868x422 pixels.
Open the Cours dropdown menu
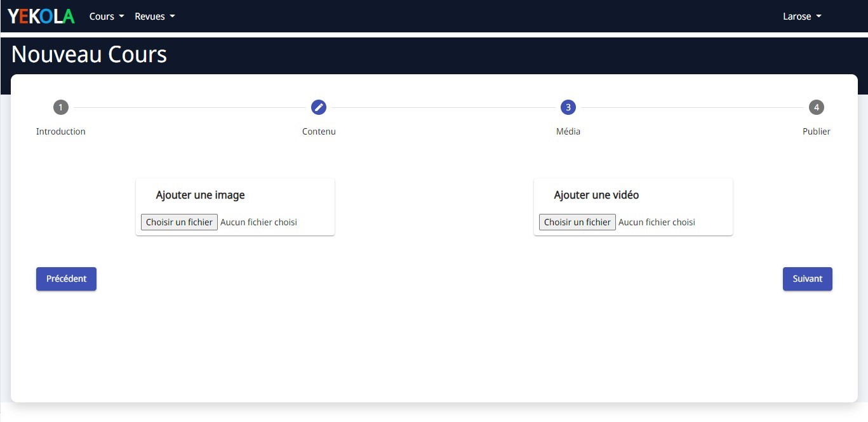point(105,16)
